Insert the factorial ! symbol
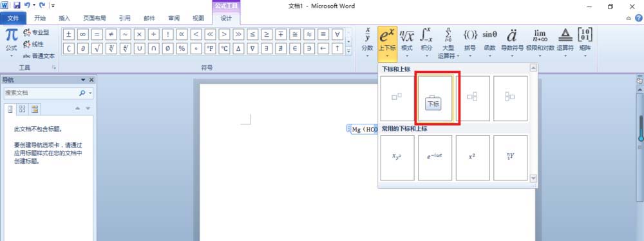 [x=167, y=34]
